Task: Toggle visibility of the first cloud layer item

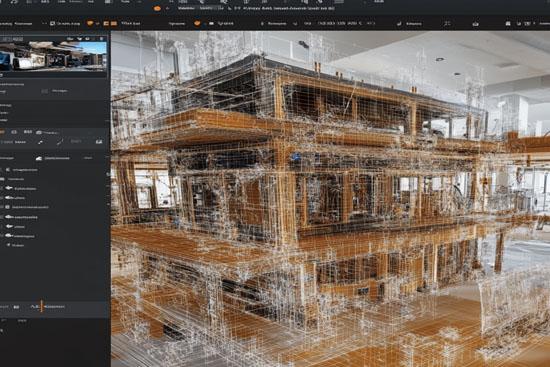Action: pyautogui.click(x=9, y=188)
